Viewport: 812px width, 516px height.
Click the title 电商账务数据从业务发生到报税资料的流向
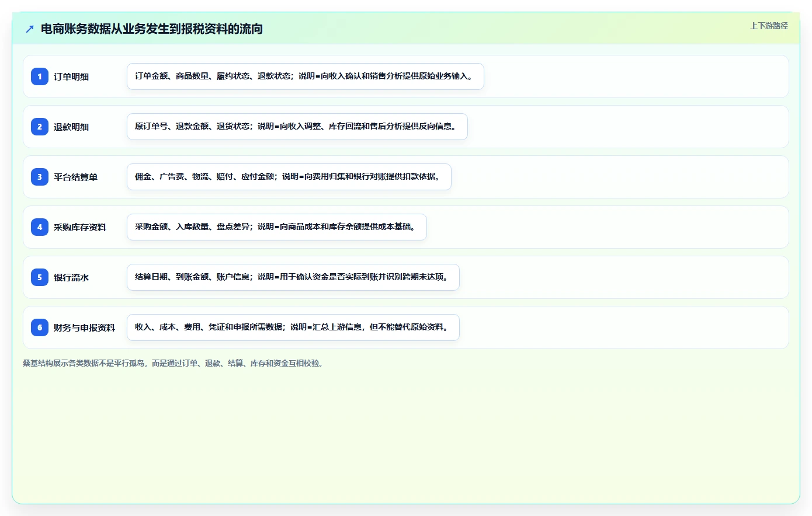152,29
